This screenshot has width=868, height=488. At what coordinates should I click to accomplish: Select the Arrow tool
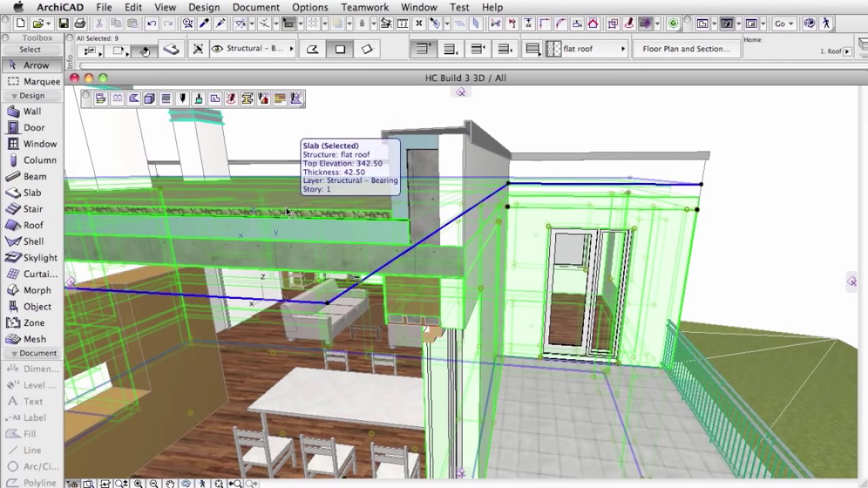tap(32, 65)
